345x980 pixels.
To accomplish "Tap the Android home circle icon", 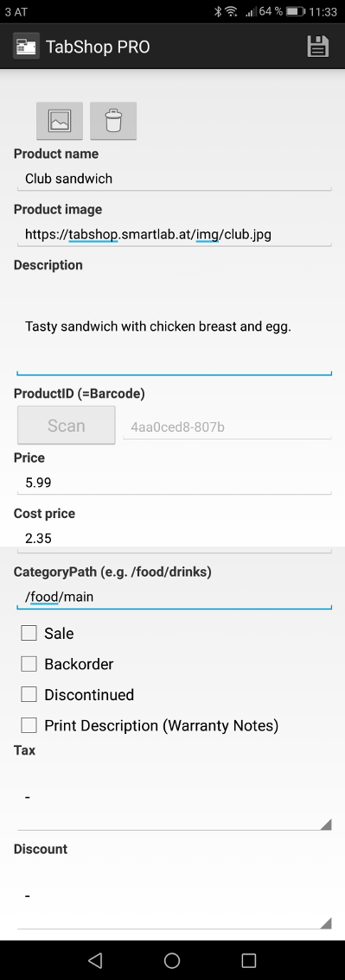I will click(172, 960).
